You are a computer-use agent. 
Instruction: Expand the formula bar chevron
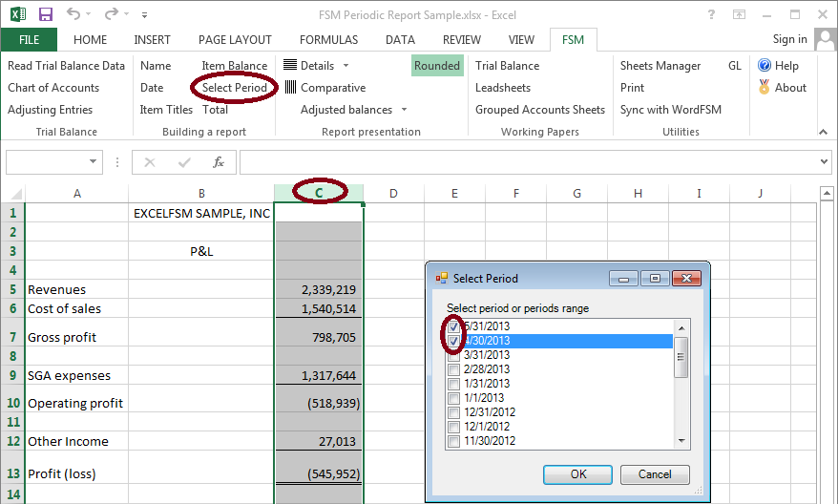coord(824,162)
